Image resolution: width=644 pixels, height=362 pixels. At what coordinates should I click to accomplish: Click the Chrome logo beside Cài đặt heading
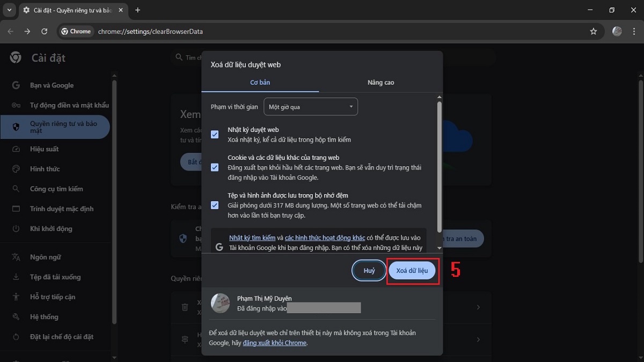16,58
